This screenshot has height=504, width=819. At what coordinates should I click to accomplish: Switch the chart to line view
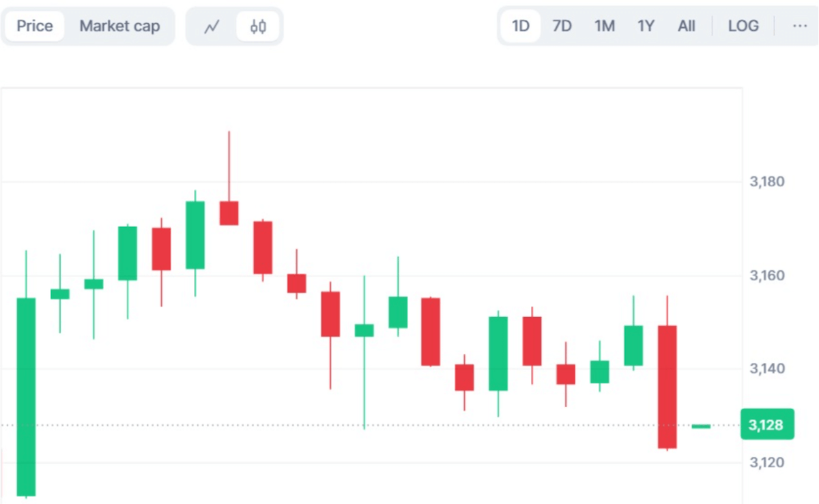212,26
